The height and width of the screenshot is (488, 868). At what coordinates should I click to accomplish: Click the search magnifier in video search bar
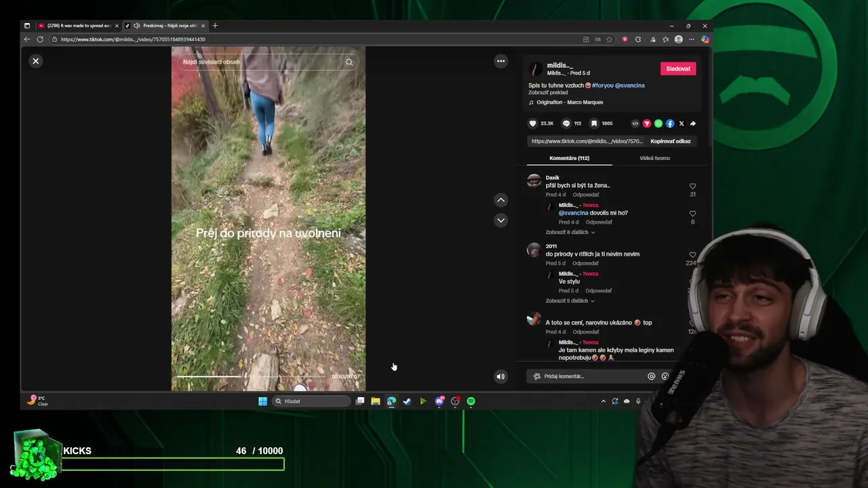pyautogui.click(x=349, y=62)
